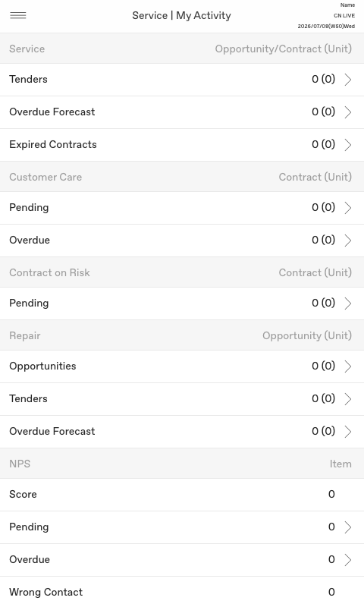Screen dimensions: 364x607
Task: Click NPS Overdue chevron arrow
Action: click(x=348, y=560)
